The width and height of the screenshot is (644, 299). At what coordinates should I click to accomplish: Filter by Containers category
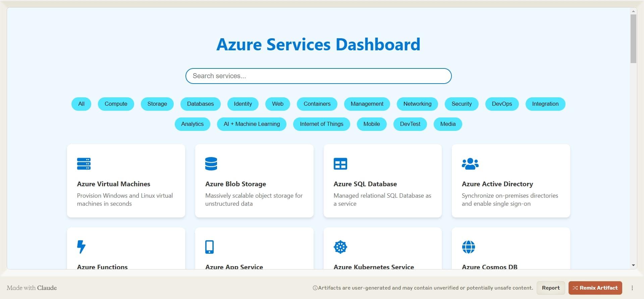click(x=317, y=104)
